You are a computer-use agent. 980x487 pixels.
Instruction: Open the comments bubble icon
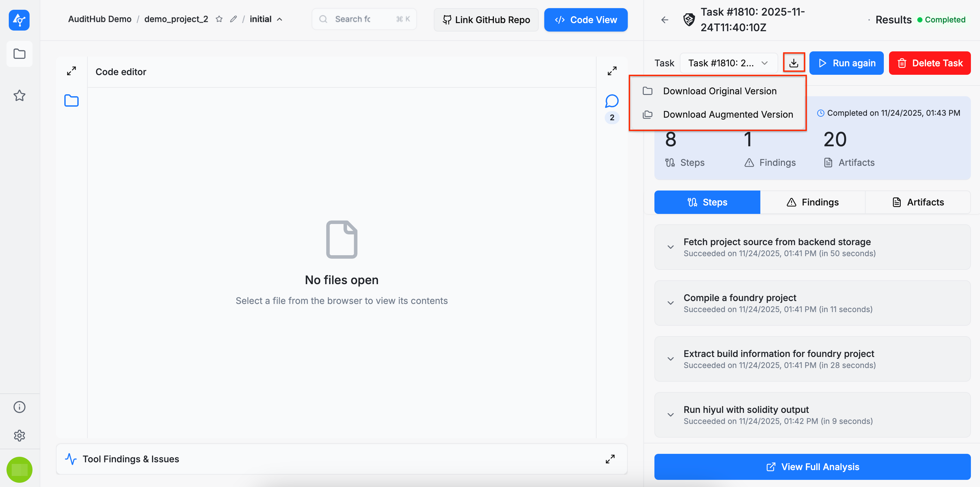(612, 101)
